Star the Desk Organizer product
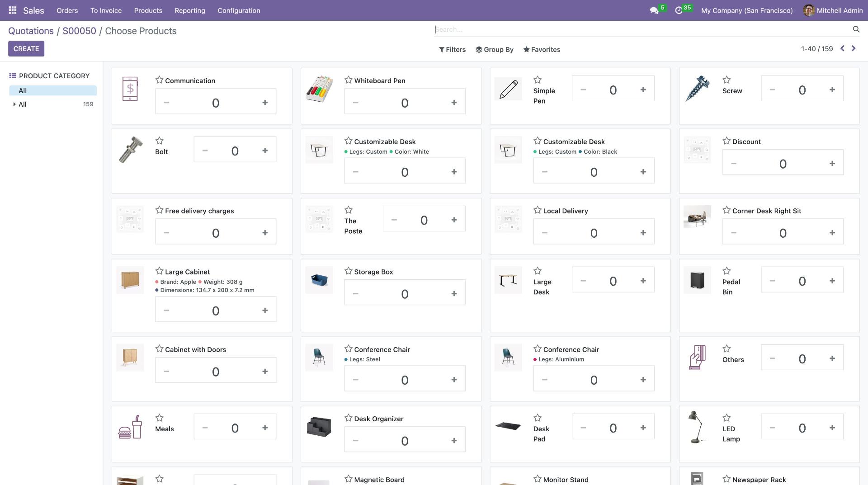The height and width of the screenshot is (485, 868). [348, 418]
